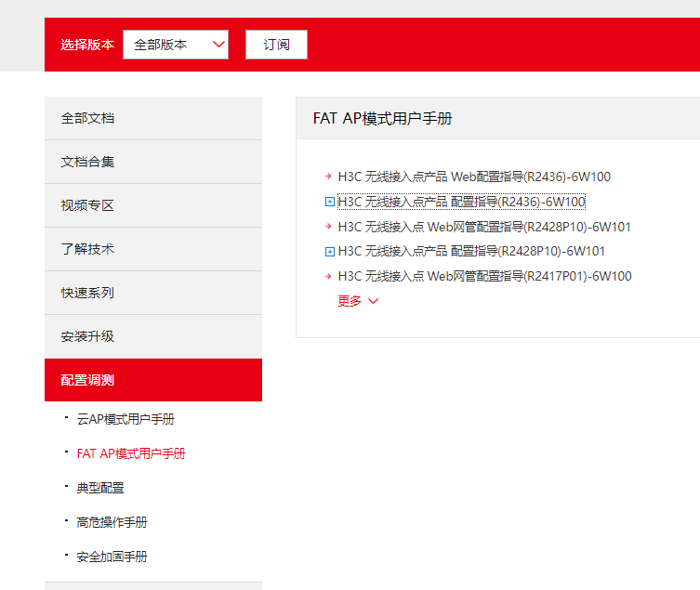Open 高危操作手册 sub-item
700x590 pixels.
click(x=112, y=522)
